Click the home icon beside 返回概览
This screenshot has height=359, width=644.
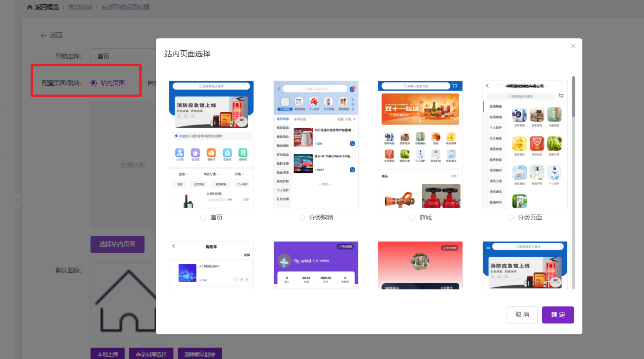(30, 7)
